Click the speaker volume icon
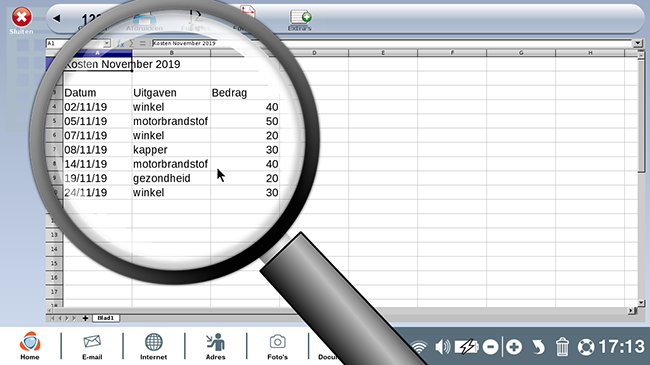The height and width of the screenshot is (365, 650). tap(442, 347)
